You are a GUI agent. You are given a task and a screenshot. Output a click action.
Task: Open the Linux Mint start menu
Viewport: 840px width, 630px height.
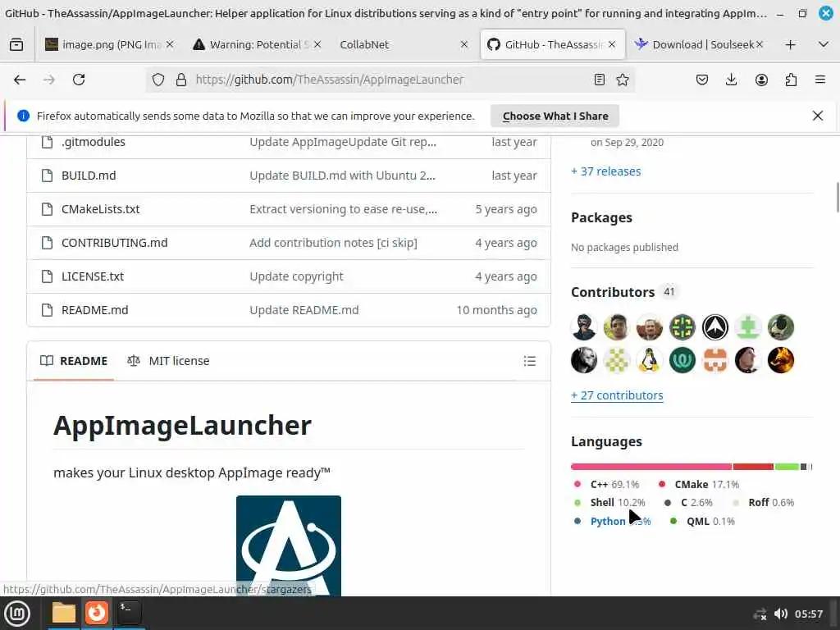pyautogui.click(x=17, y=614)
